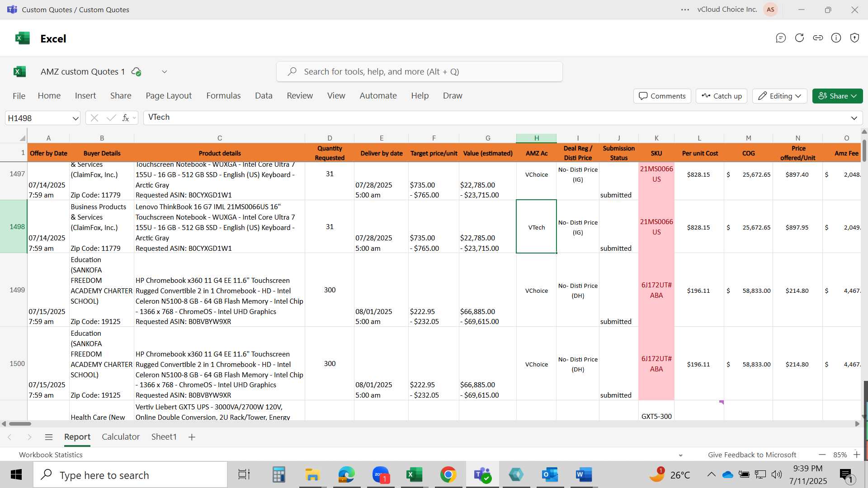Click the insert function fx icon
The image size is (868, 488).
click(126, 118)
